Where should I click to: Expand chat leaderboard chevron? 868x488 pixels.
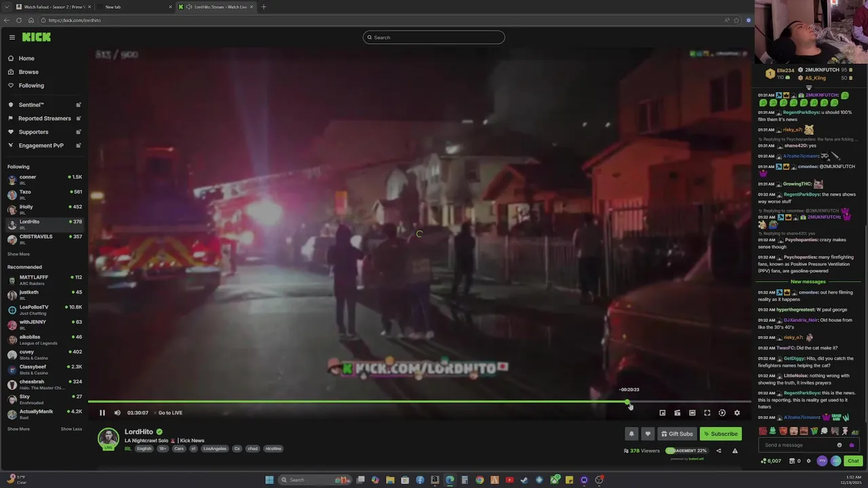click(808, 87)
